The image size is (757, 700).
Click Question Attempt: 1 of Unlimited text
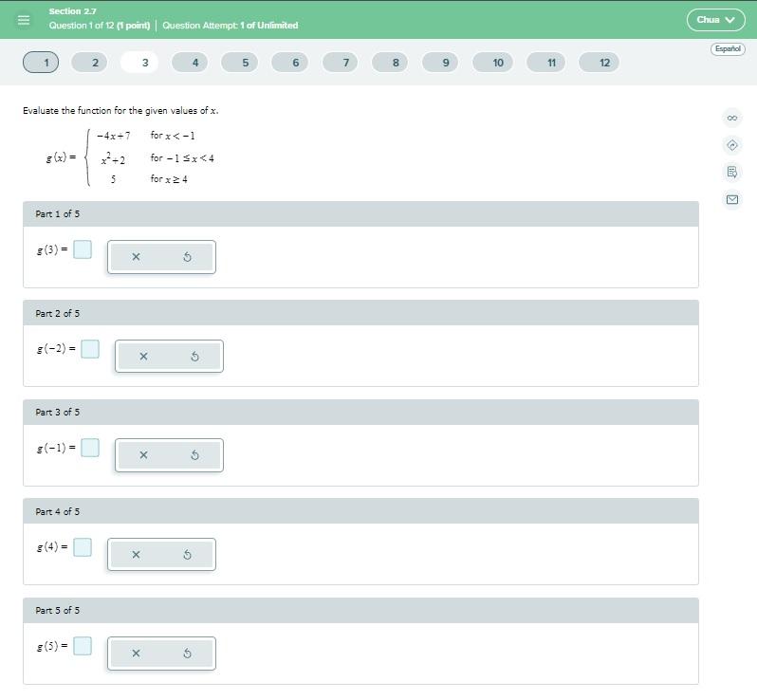(x=230, y=25)
